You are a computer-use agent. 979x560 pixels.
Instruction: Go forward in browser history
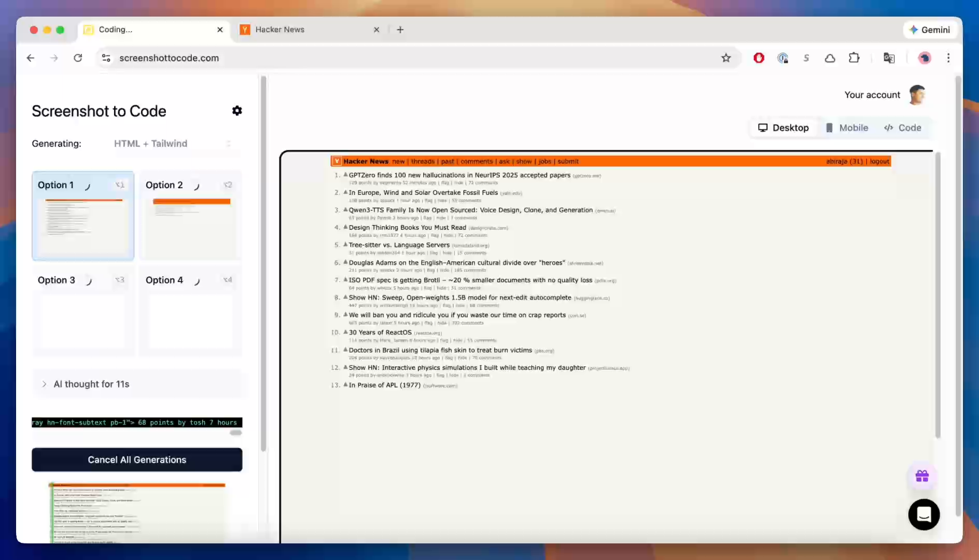pos(54,58)
